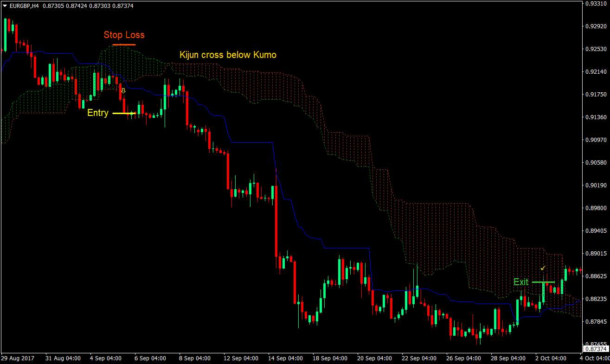The image size is (610, 364).
Task: Click the 6 Sep 04:00 time label
Action: [x=150, y=358]
